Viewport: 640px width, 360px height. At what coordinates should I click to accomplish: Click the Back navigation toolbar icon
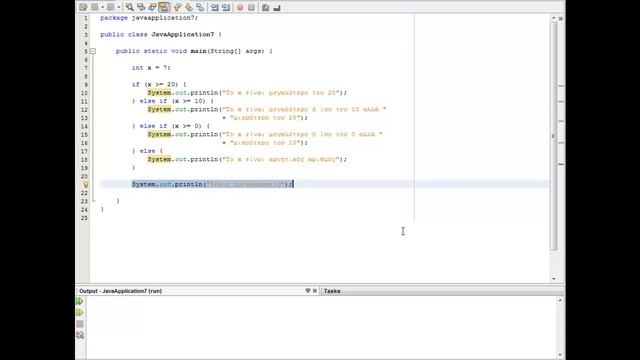pos(95,7)
